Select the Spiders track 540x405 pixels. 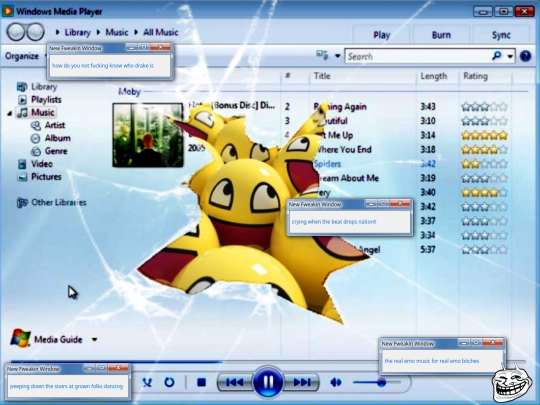pos(328,164)
